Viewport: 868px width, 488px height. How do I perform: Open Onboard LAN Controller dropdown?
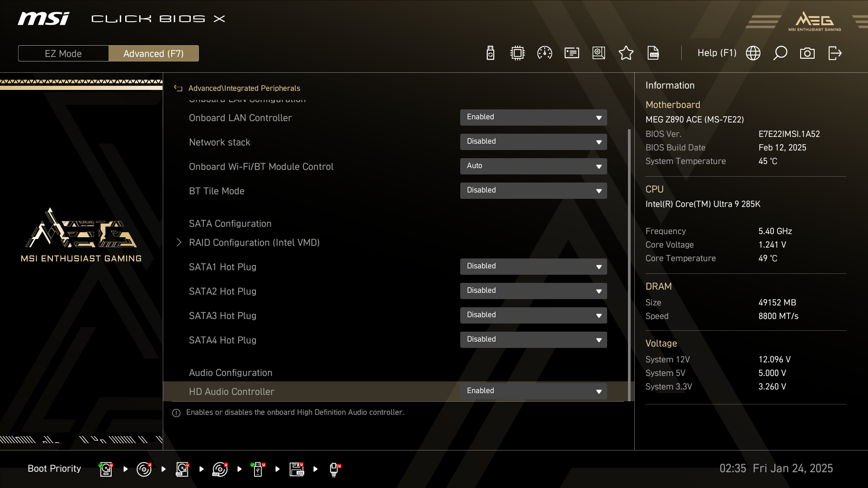pos(533,117)
